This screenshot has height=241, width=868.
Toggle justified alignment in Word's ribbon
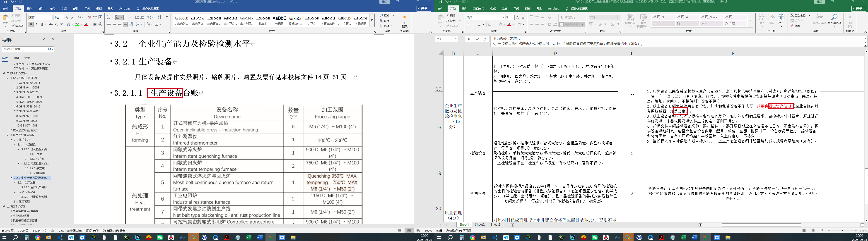coord(125,24)
